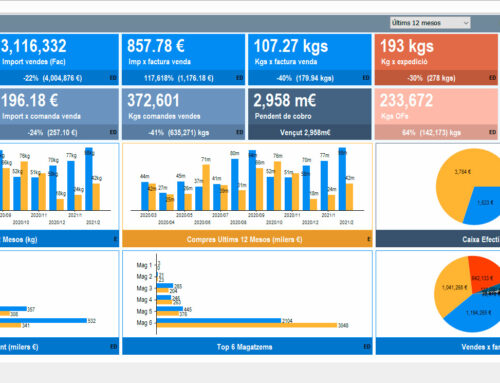Click the 'Kg x expedició' label

pos(404,62)
